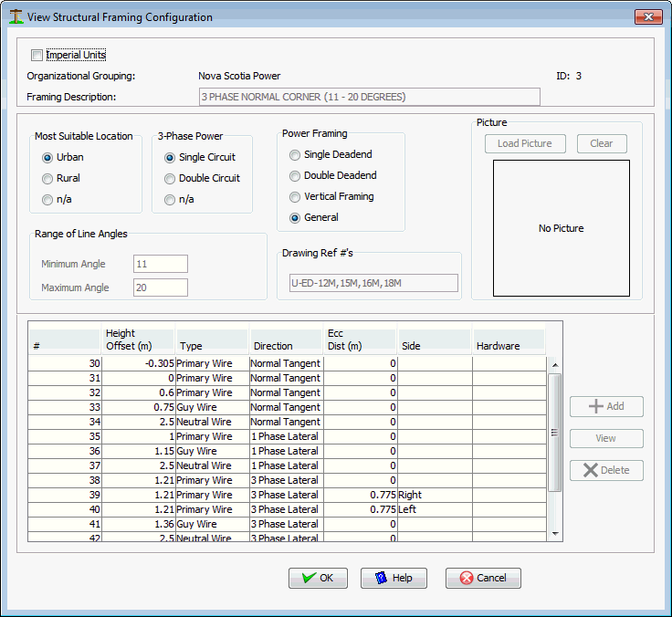Click Neutral Wire type in row 34
672x617 pixels.
pyautogui.click(x=213, y=422)
